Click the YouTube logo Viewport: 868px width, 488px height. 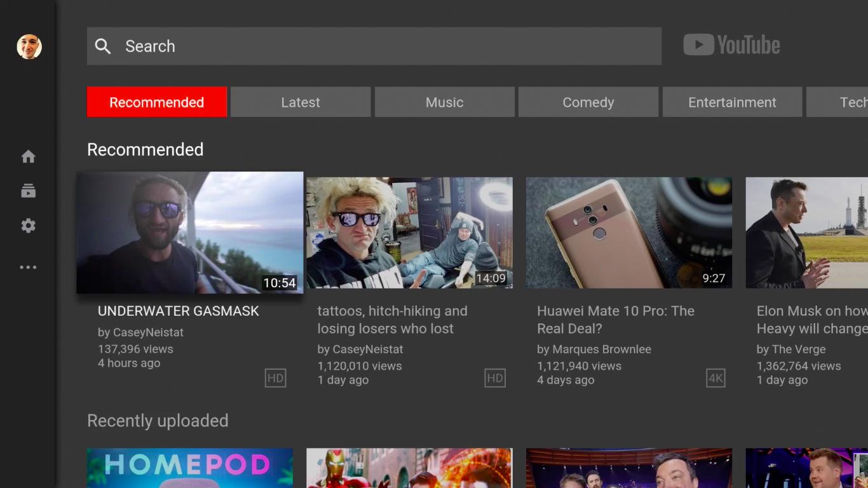731,44
